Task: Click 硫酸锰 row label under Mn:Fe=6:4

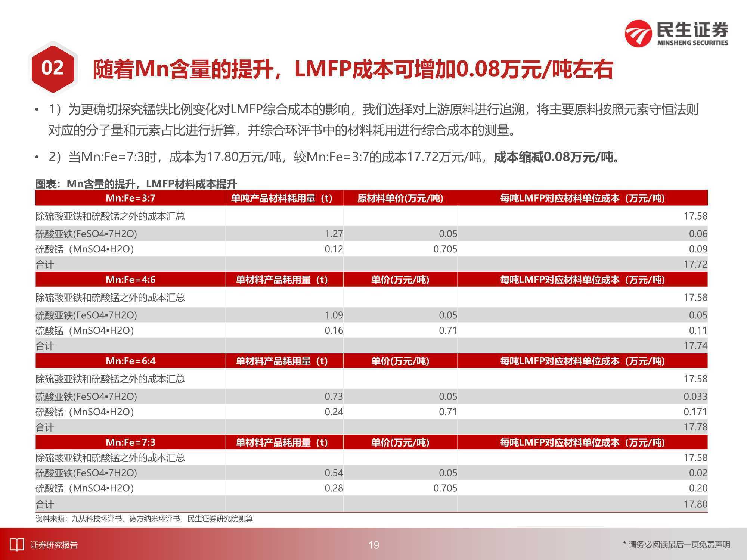Action: coord(85,412)
